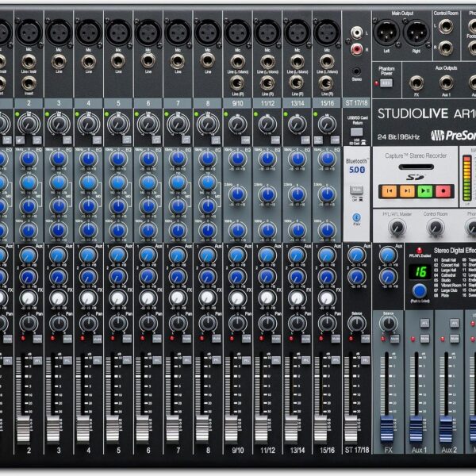The image size is (476, 476).
Task: Mute stereo channel 9/10
Action: (246, 338)
